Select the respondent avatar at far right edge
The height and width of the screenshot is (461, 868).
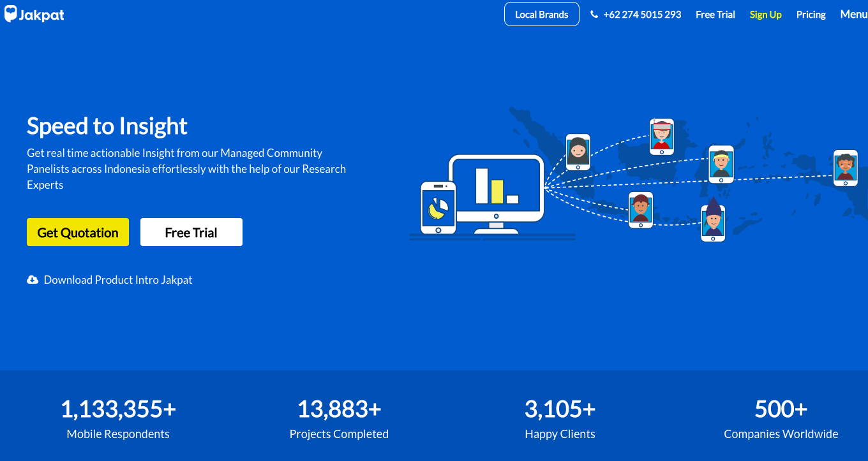coord(845,168)
